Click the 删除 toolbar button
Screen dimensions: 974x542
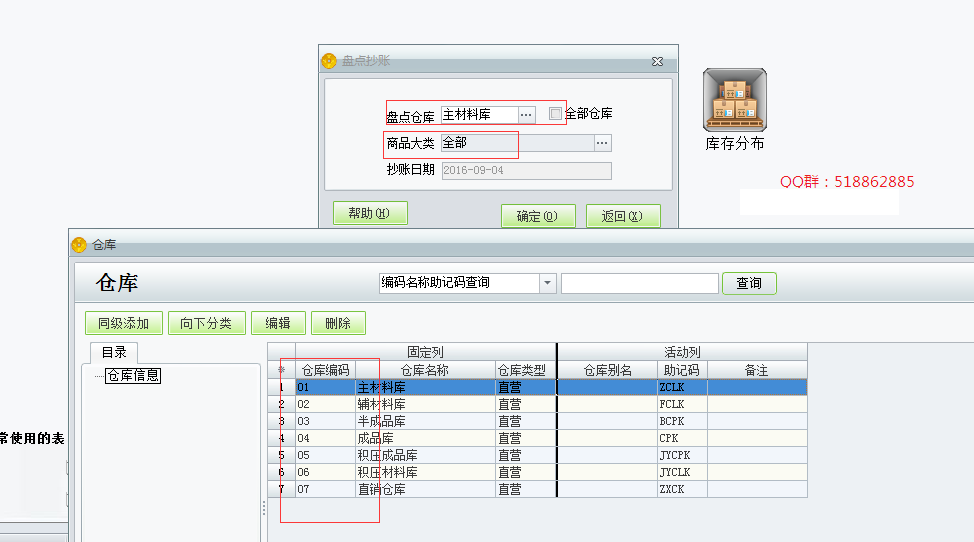(338, 323)
